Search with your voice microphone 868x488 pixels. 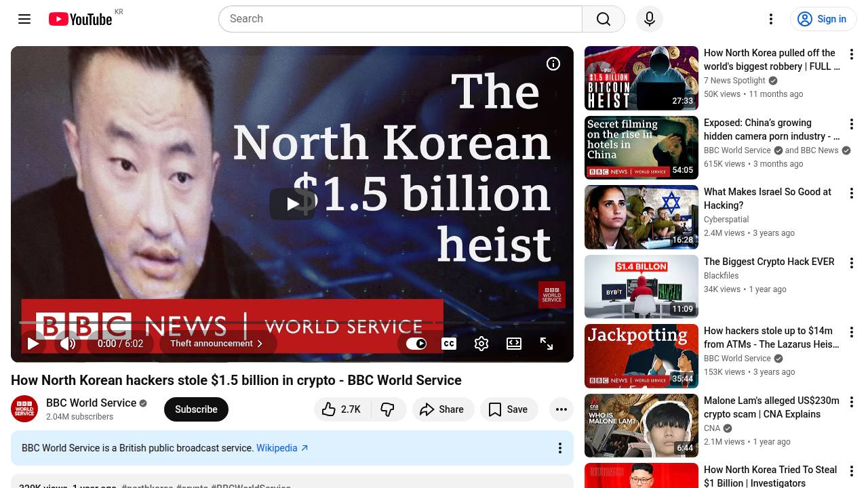point(650,19)
